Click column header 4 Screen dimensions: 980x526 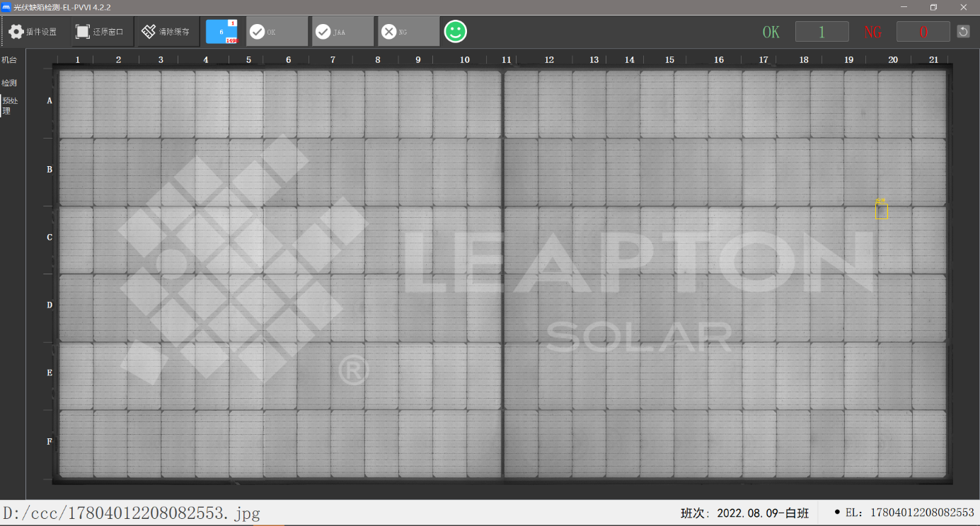(206, 60)
